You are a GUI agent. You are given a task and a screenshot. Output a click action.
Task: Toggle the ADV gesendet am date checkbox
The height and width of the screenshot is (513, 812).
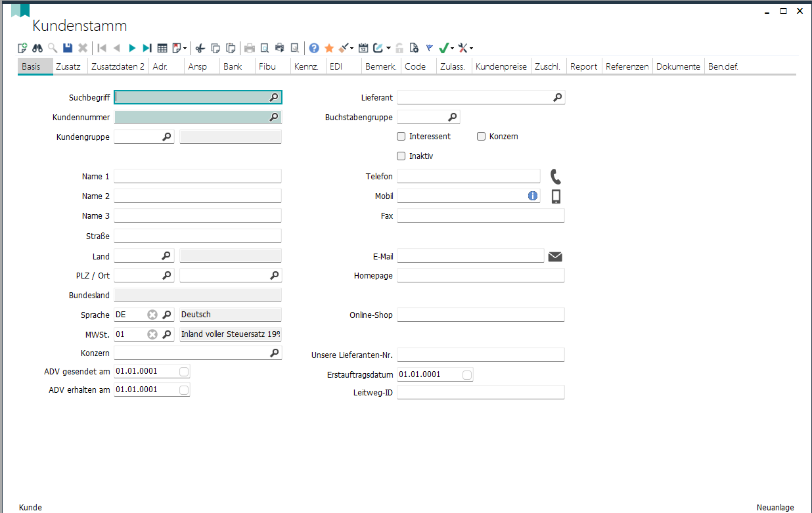pos(184,372)
